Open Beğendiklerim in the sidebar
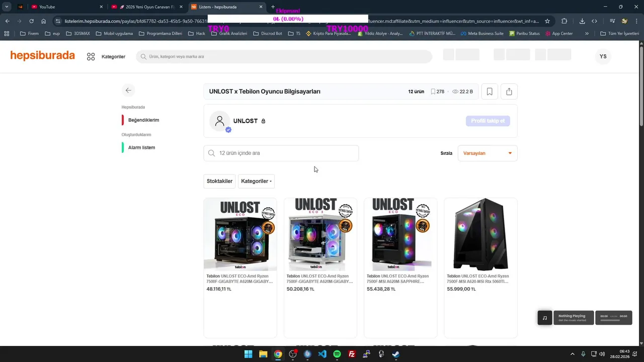Screen dimensions: 644x362 [x=143, y=120]
